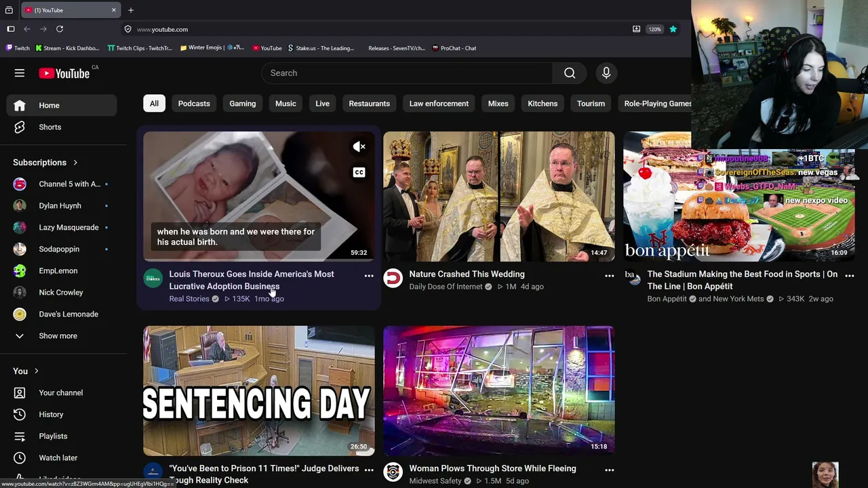868x488 pixels.
Task: Select the All filter chip
Action: pyautogui.click(x=154, y=104)
